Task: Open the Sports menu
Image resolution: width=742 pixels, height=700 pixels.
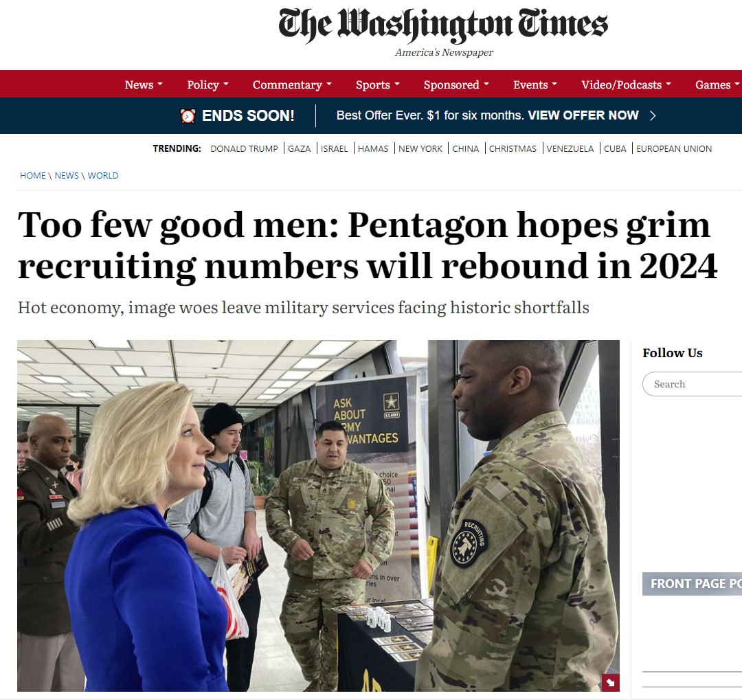Action: pos(378,84)
